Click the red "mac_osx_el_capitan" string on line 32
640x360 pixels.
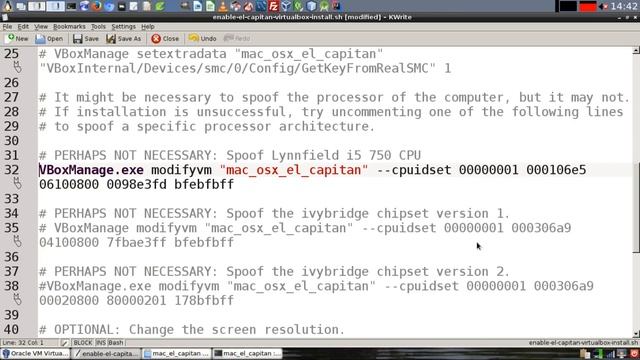[x=293, y=170]
